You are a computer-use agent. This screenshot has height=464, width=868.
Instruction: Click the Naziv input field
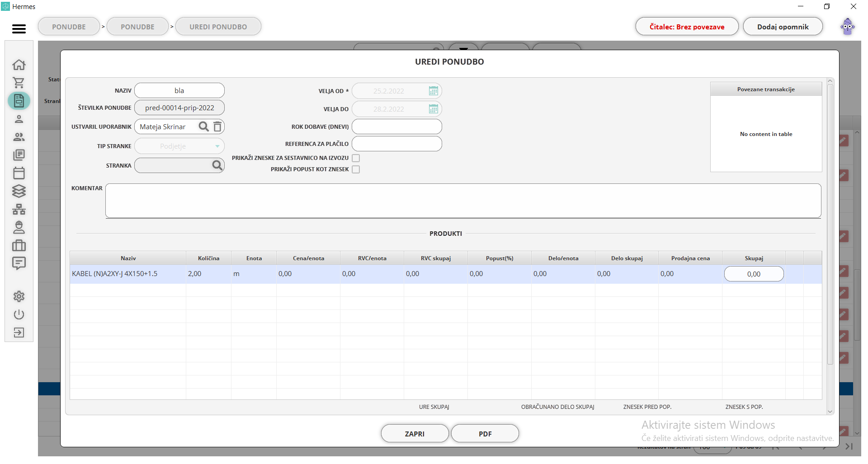(179, 90)
